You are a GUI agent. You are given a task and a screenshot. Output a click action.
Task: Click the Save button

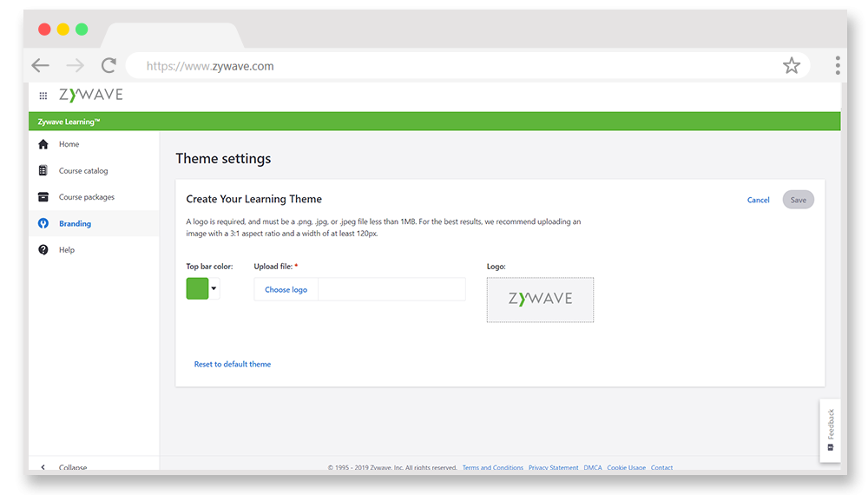pyautogui.click(x=798, y=200)
